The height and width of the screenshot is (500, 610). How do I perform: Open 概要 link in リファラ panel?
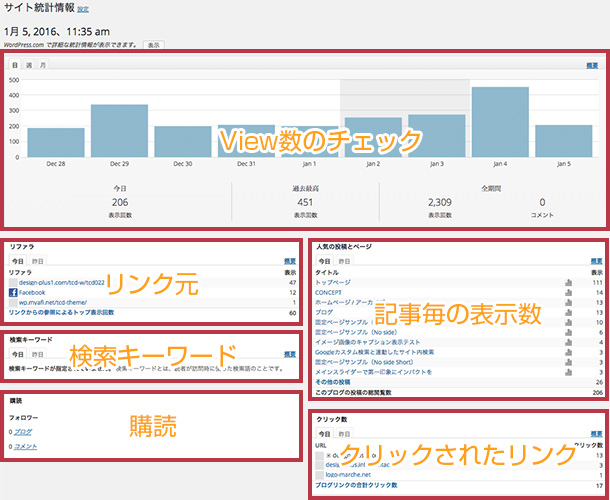pos(290,260)
